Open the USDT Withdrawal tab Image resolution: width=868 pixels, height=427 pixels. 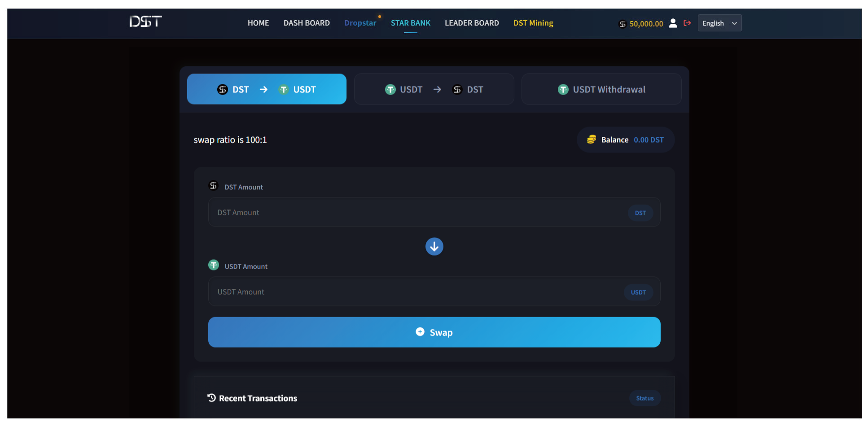click(x=601, y=89)
